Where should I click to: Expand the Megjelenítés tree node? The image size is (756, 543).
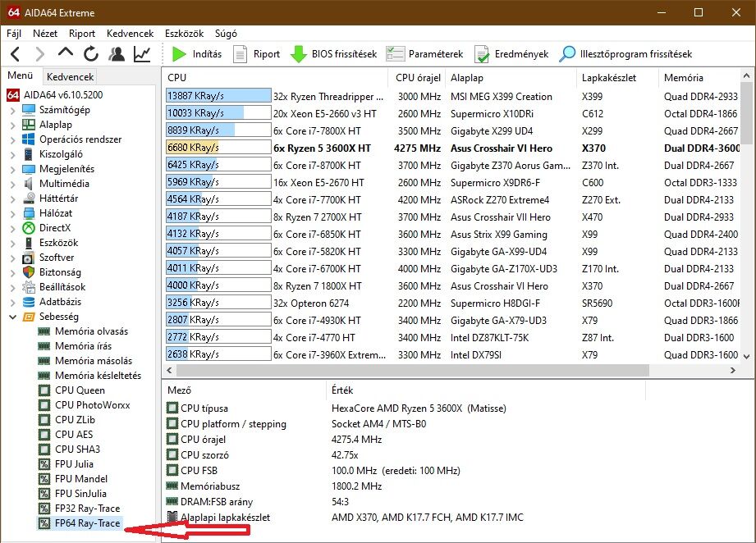(12, 170)
